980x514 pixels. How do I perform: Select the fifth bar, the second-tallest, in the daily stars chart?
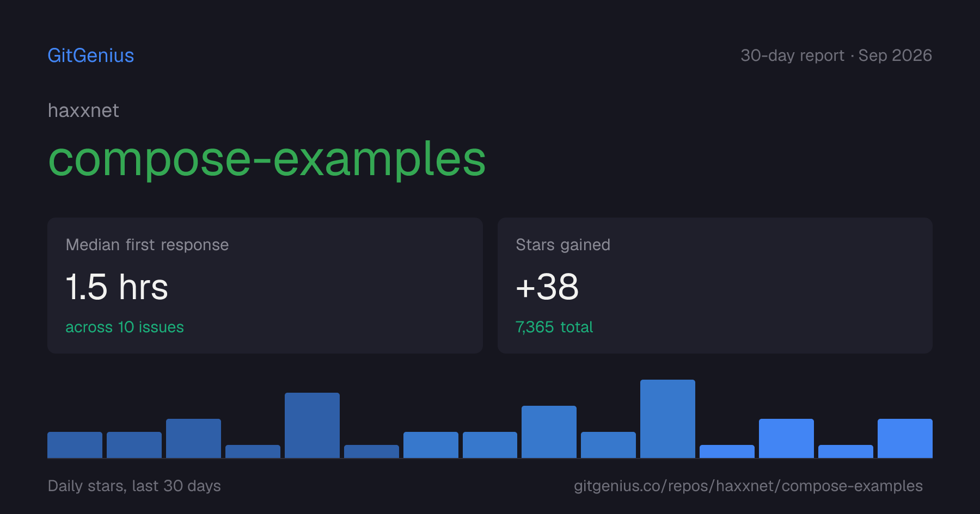coord(312,425)
